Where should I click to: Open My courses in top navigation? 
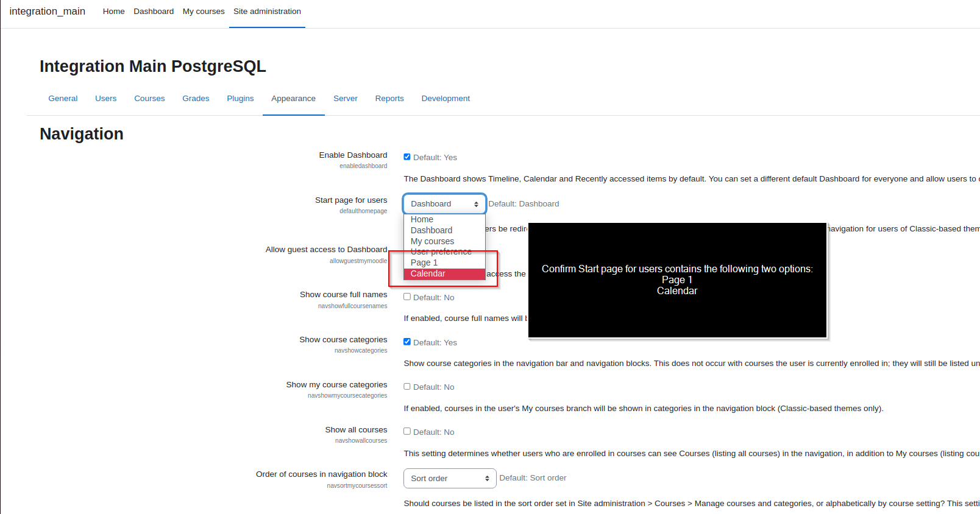(x=204, y=11)
